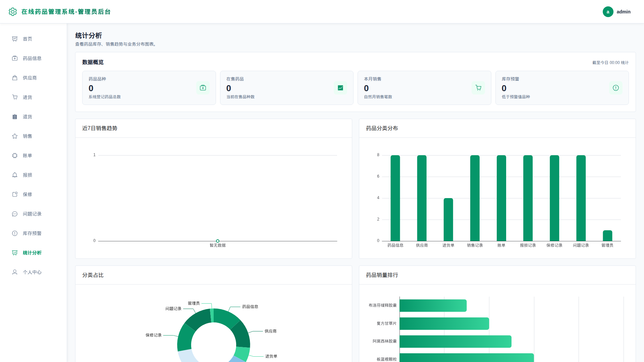Click the 查看药品库存、销售趋势与业务分布图表 subtitle
This screenshot has width=644, height=362.
116,44
